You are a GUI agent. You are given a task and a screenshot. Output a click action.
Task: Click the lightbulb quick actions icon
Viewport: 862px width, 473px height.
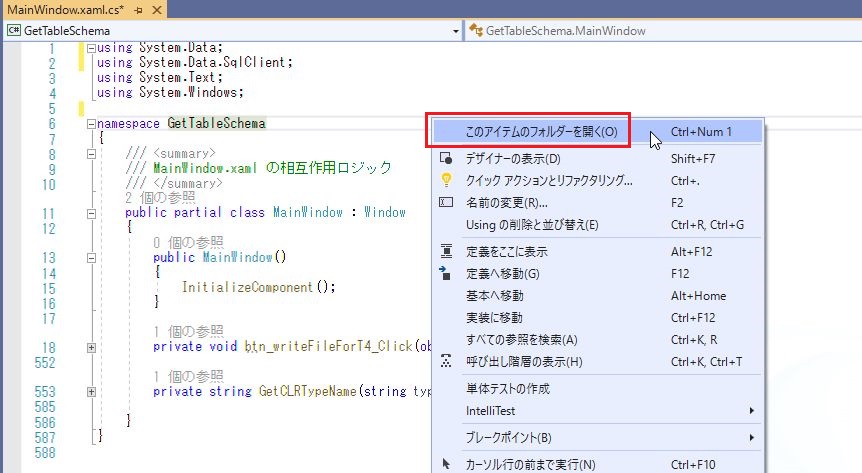click(x=446, y=180)
